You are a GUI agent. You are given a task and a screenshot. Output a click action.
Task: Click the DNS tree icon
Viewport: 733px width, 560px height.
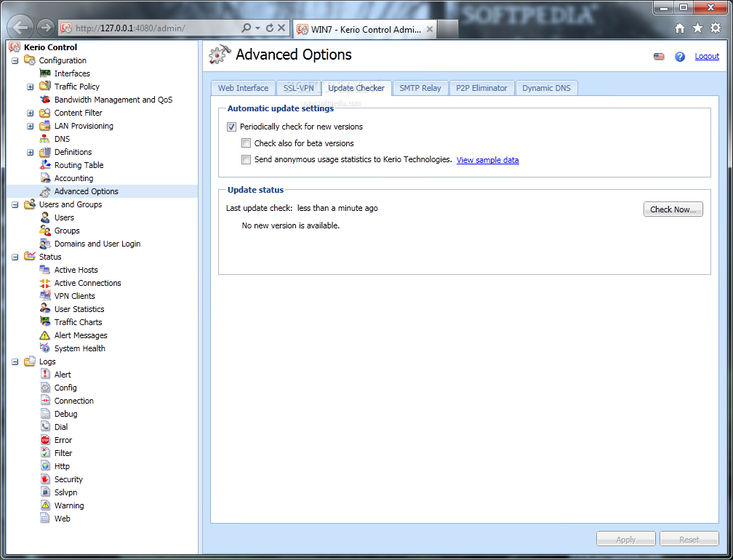click(x=45, y=139)
